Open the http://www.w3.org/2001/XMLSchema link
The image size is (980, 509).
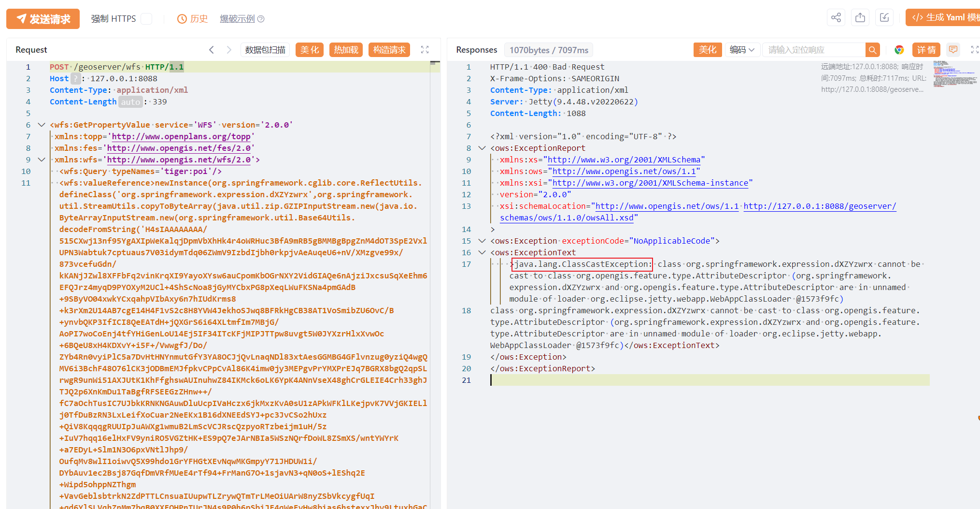click(x=624, y=160)
